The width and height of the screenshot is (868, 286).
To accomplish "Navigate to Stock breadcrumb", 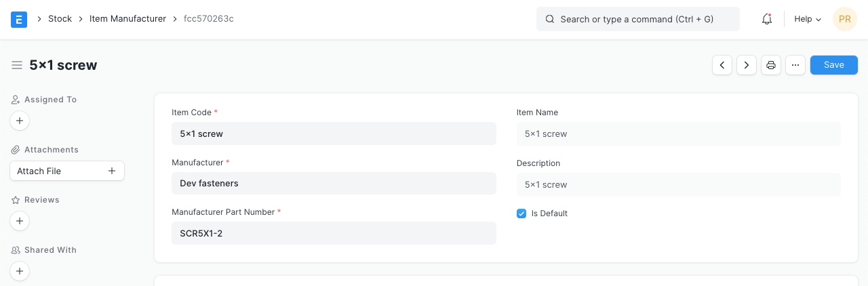I will tap(60, 19).
